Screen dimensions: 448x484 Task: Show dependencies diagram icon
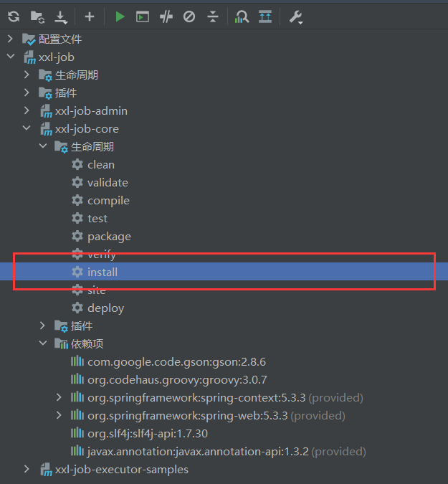pos(242,16)
